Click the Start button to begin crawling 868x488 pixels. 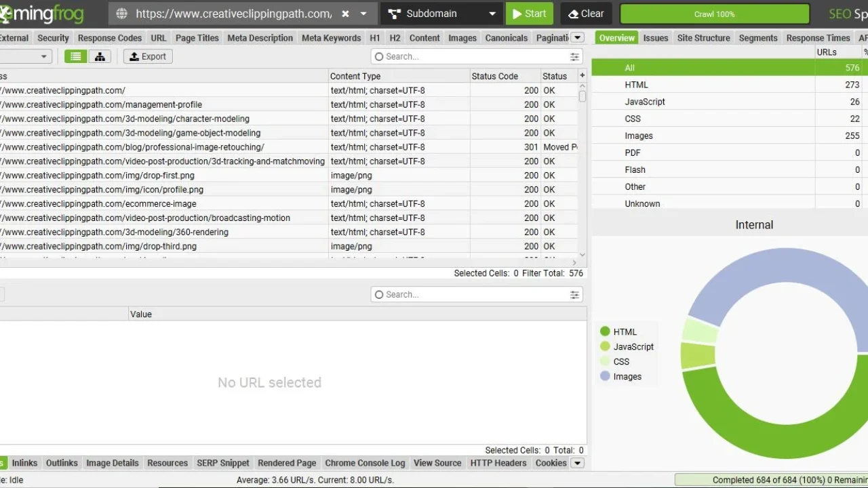tap(530, 13)
